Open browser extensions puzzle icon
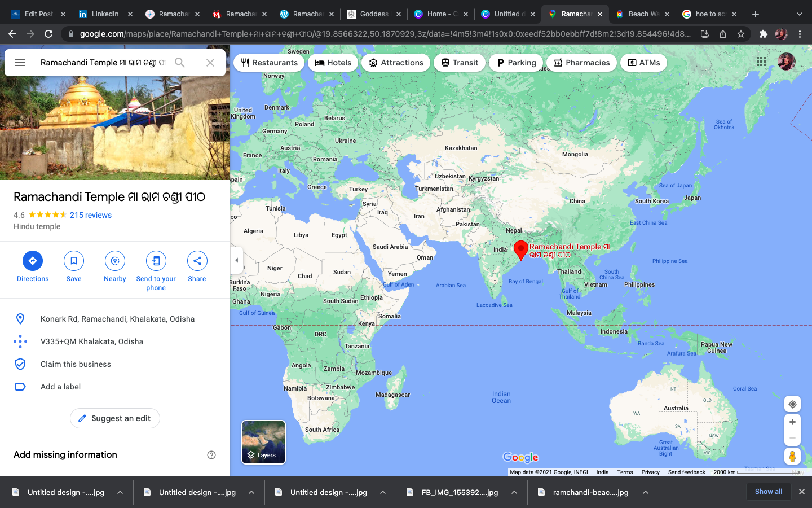The image size is (812, 508). [764, 34]
